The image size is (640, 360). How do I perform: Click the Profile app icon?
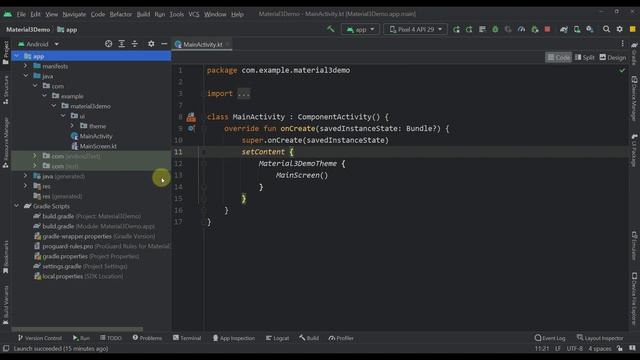pyautogui.click(x=521, y=29)
